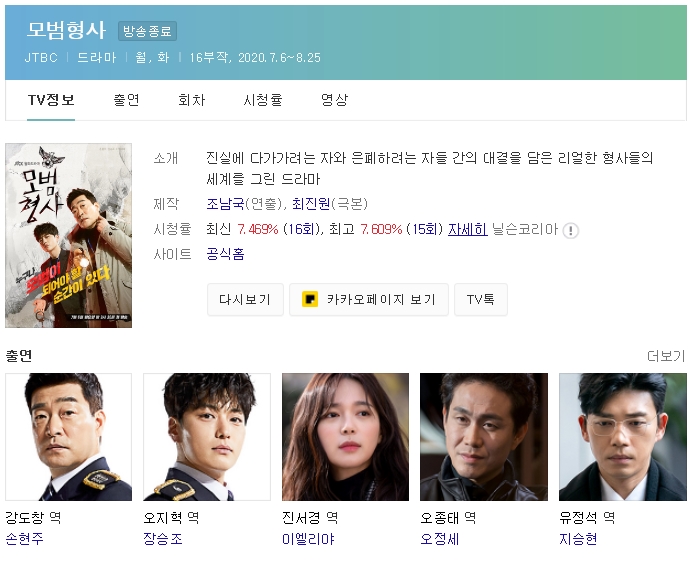This screenshot has height=565, width=693.
Task: Open director 조남국 link
Action: pos(225,203)
